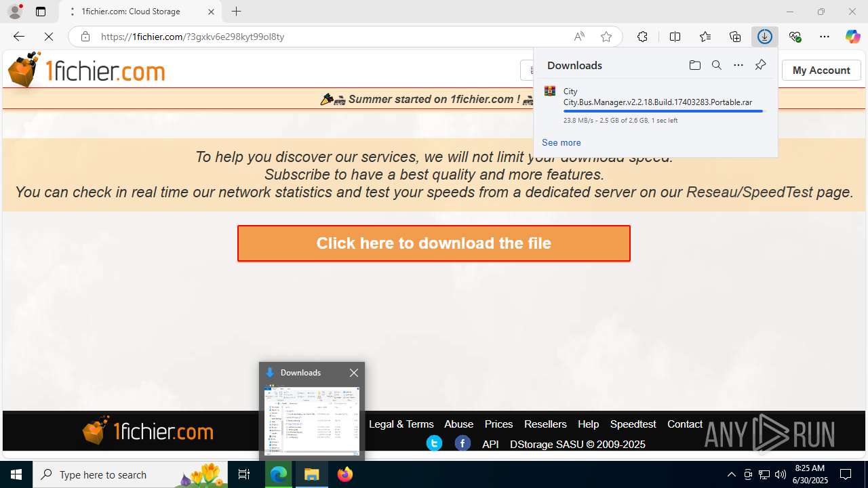The height and width of the screenshot is (488, 868).
Task: Show hidden system tray icons
Action: coord(731,474)
